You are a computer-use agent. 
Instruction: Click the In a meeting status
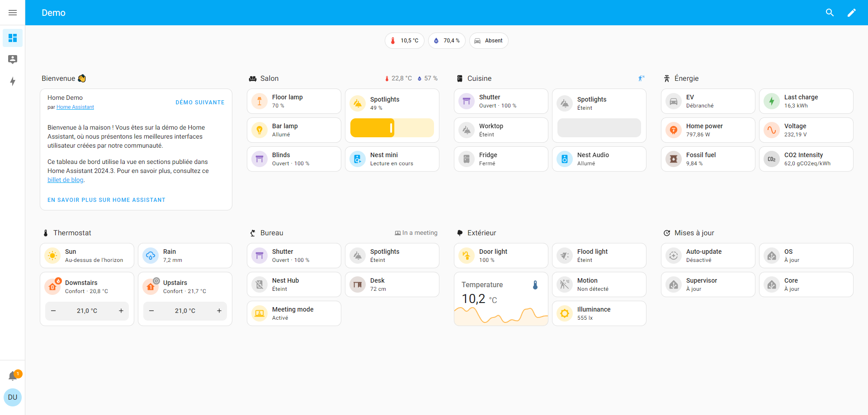click(x=416, y=233)
